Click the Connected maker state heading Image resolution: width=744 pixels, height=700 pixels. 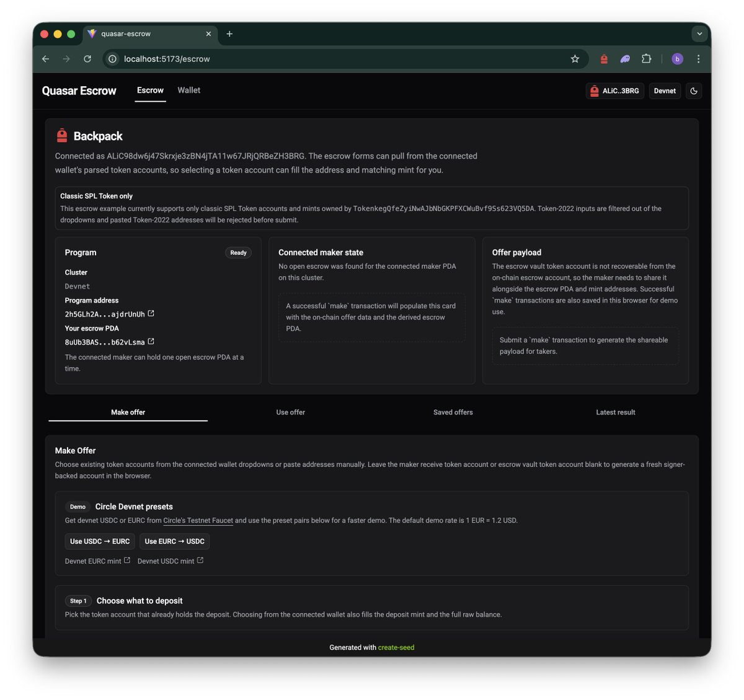tap(321, 252)
